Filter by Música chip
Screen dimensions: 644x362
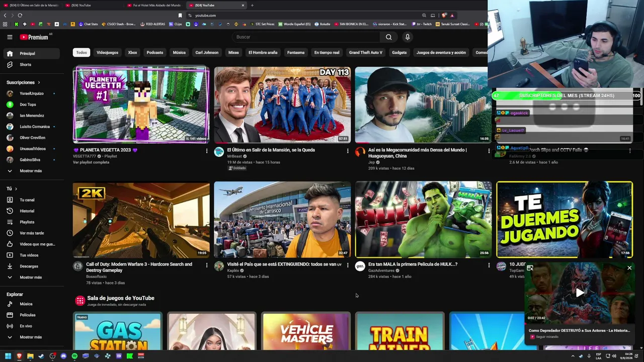click(x=179, y=52)
